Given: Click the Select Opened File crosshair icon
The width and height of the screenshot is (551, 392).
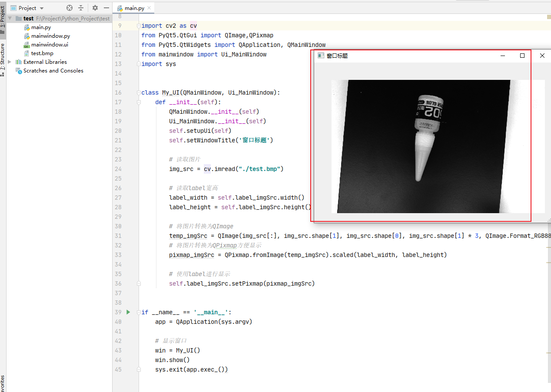Looking at the screenshot, I should pos(69,8).
